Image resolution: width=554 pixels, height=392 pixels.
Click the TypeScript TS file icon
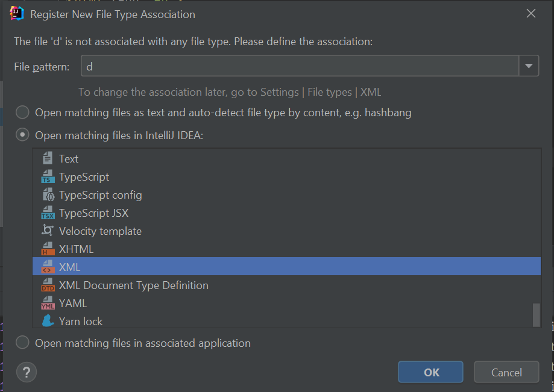pyautogui.click(x=48, y=176)
